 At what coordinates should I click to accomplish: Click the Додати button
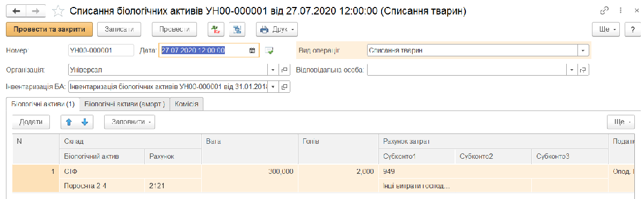click(x=31, y=122)
